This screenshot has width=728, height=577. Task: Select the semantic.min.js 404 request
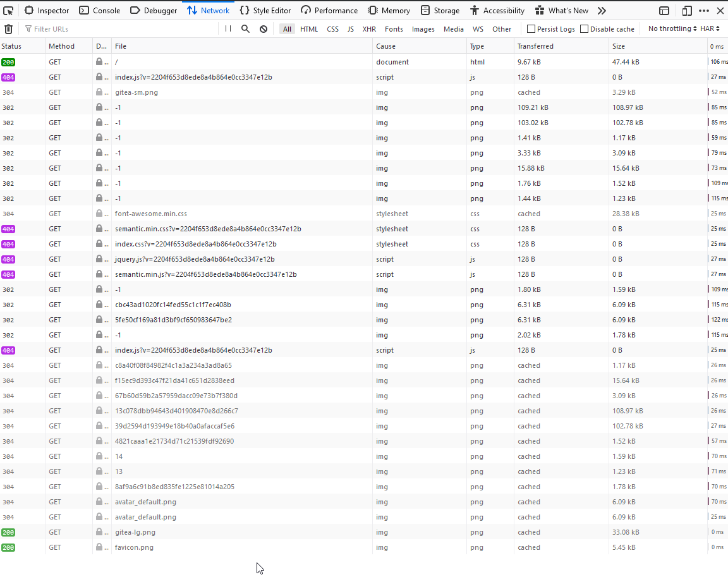click(364, 274)
